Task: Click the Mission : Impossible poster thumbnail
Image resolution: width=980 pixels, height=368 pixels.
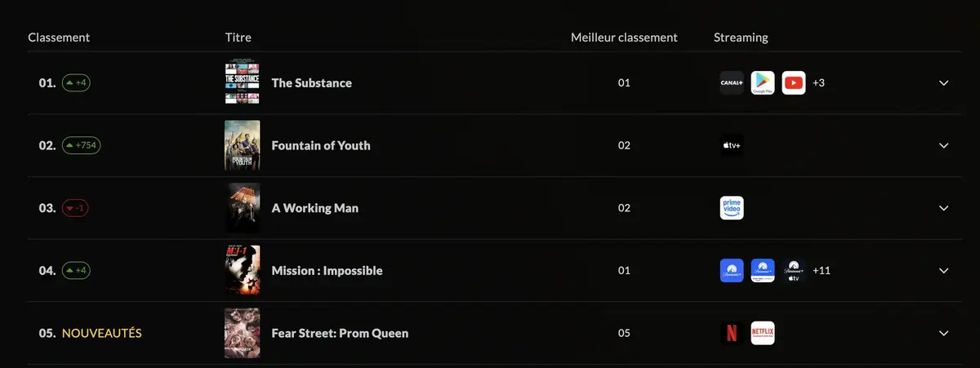Action: 242,270
